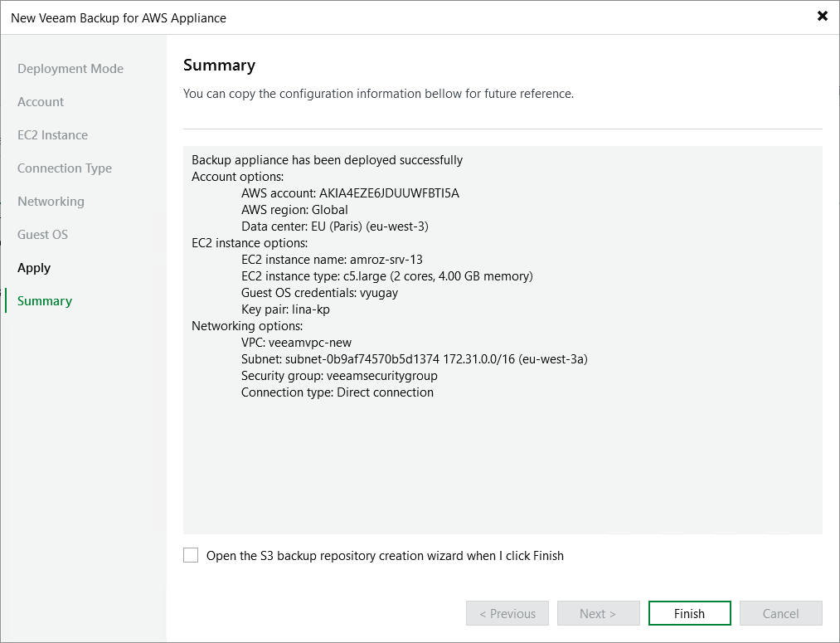Open the Networking wizard step
Image resolution: width=840 pixels, height=643 pixels.
[x=51, y=201]
